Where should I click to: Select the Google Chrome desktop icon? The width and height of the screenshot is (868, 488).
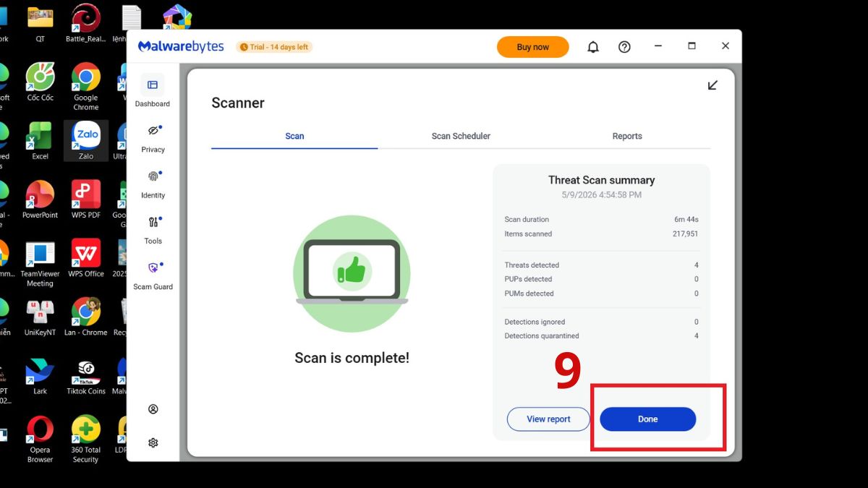86,86
